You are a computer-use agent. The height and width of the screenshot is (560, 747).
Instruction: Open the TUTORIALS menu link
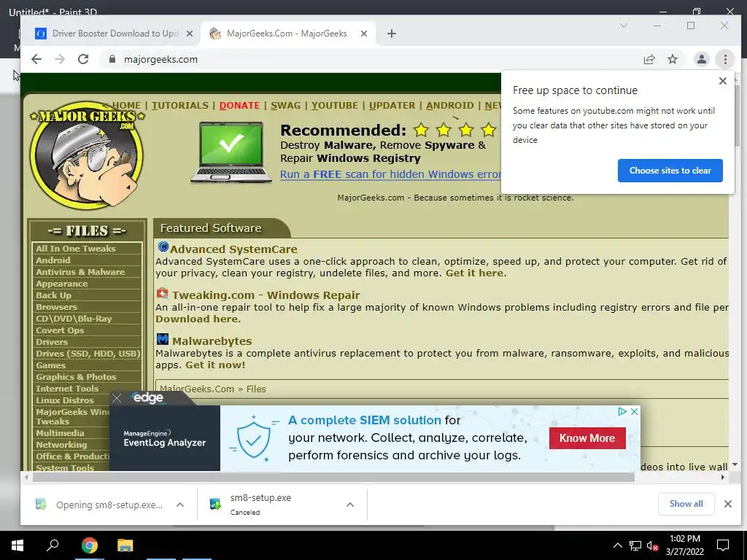pos(180,105)
